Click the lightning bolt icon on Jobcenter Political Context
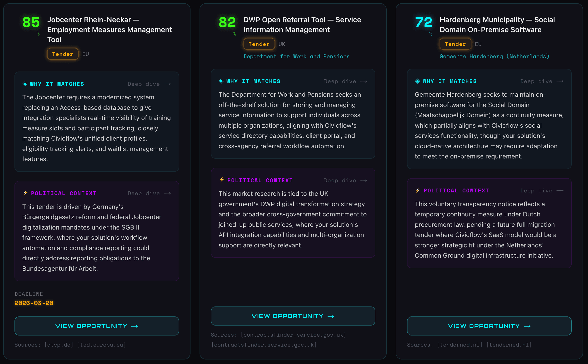 click(x=25, y=193)
